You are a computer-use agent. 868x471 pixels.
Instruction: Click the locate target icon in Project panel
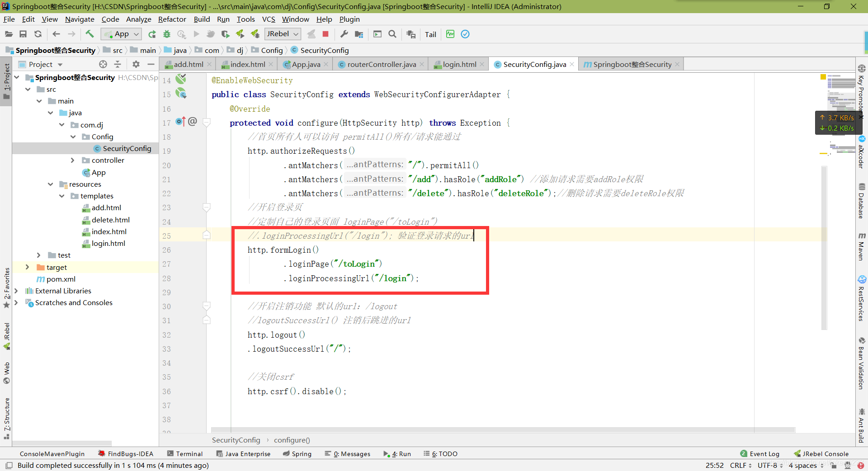(x=103, y=64)
